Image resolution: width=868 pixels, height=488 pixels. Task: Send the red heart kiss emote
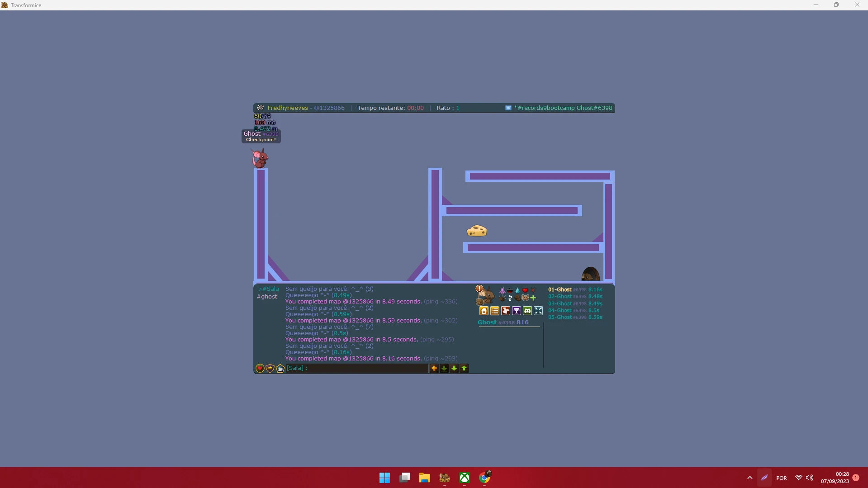click(525, 290)
